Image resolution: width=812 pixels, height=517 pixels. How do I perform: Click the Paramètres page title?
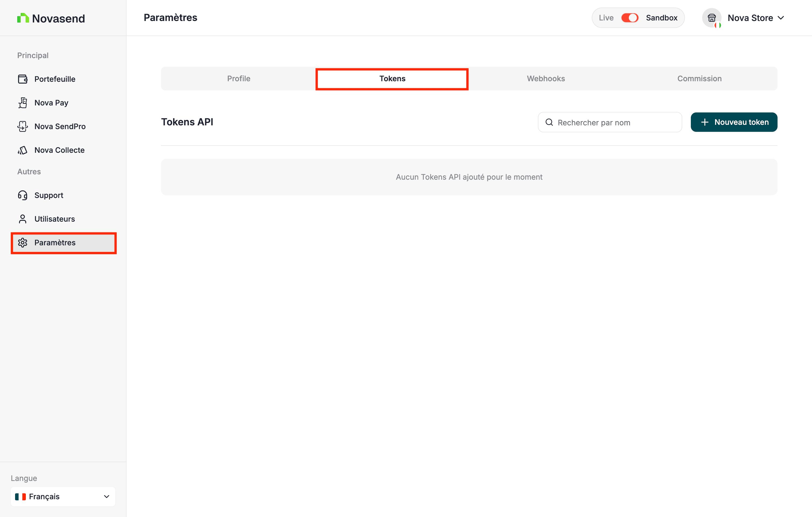(x=170, y=17)
